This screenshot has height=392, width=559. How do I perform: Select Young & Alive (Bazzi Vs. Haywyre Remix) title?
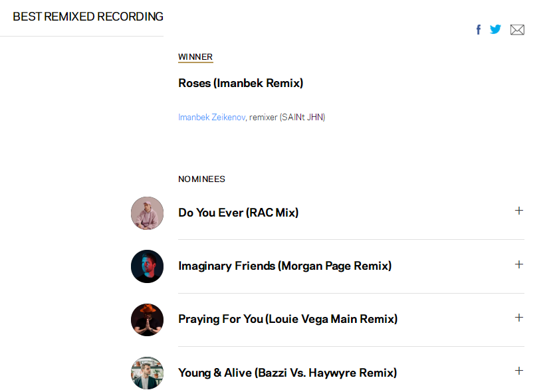tap(287, 373)
